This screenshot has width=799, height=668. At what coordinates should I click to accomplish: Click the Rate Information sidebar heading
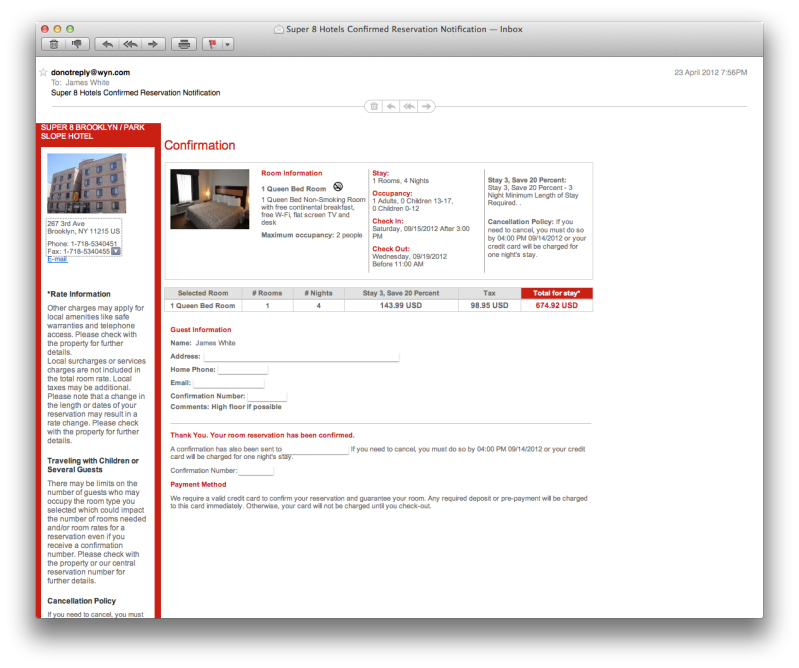click(x=79, y=294)
